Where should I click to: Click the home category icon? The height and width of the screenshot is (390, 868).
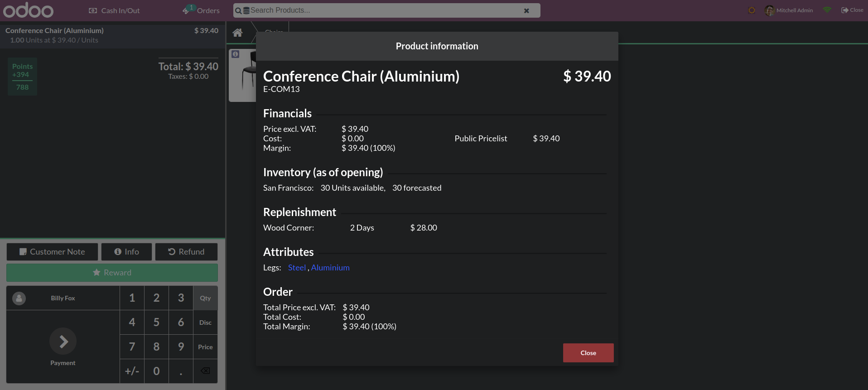[x=237, y=33]
